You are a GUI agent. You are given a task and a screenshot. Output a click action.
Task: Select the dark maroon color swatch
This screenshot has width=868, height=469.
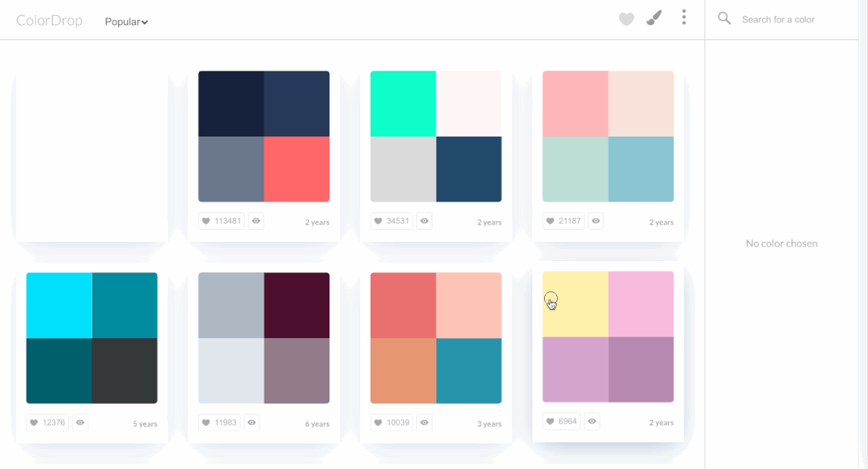(297, 305)
